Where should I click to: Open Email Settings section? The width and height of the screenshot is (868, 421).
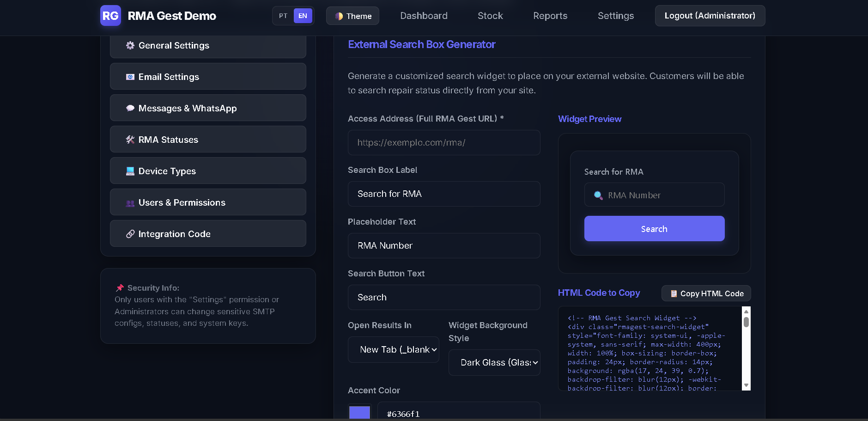pos(208,76)
